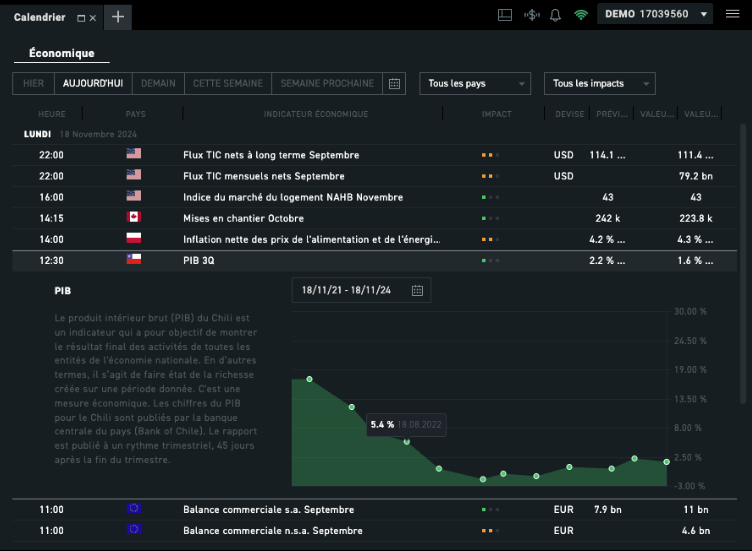Select the CETTE SEMAINE filter

tap(228, 83)
